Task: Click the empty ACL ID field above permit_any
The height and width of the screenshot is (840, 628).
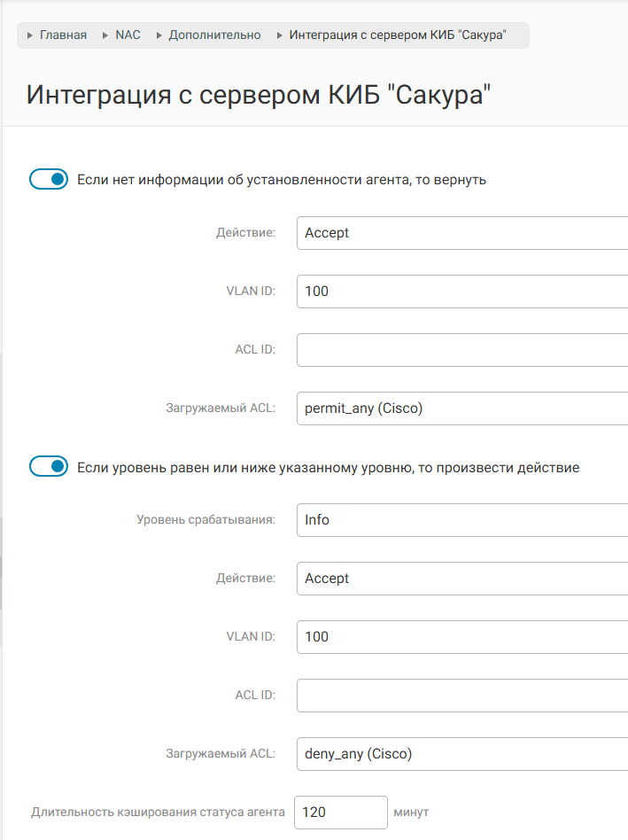Action: [462, 350]
